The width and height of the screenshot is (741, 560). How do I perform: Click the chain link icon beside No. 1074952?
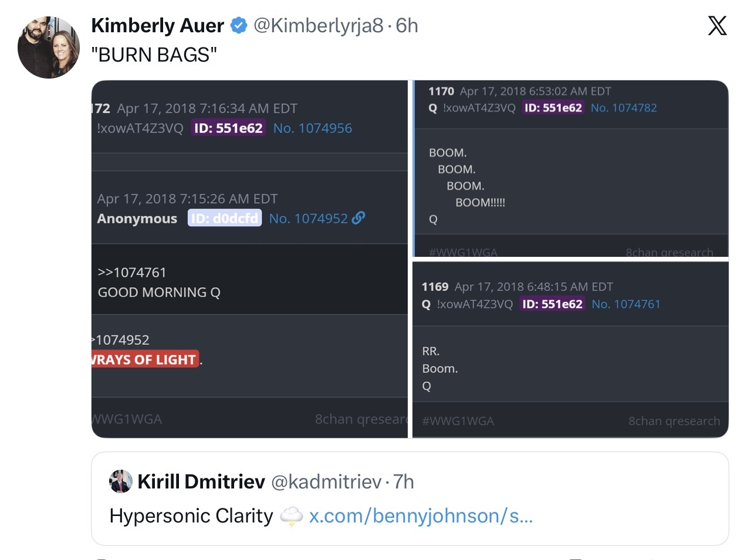[x=358, y=218]
